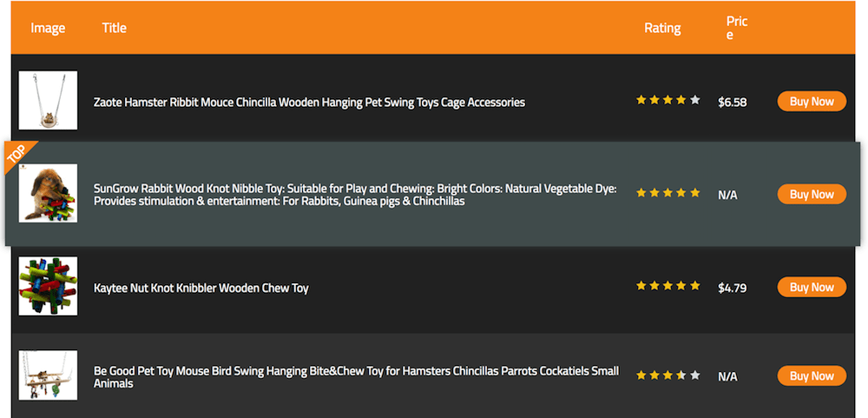Open the Zaote Hamster swing title link
Viewport: 868px width, 418px height.
click(x=310, y=103)
